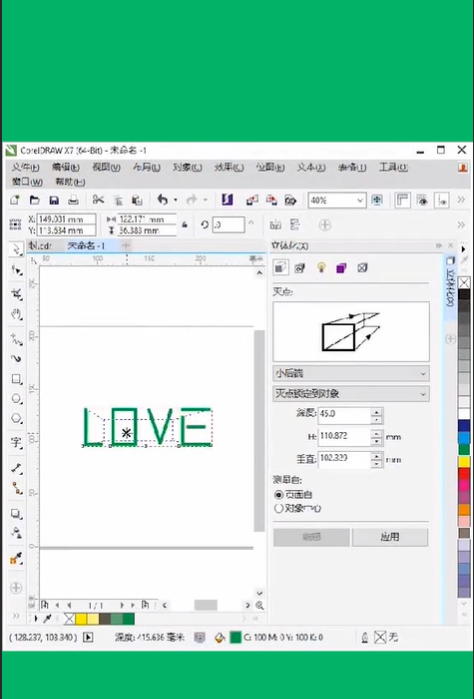Click the greyed edit button beside 应用
This screenshot has width=474, height=699.
(311, 537)
